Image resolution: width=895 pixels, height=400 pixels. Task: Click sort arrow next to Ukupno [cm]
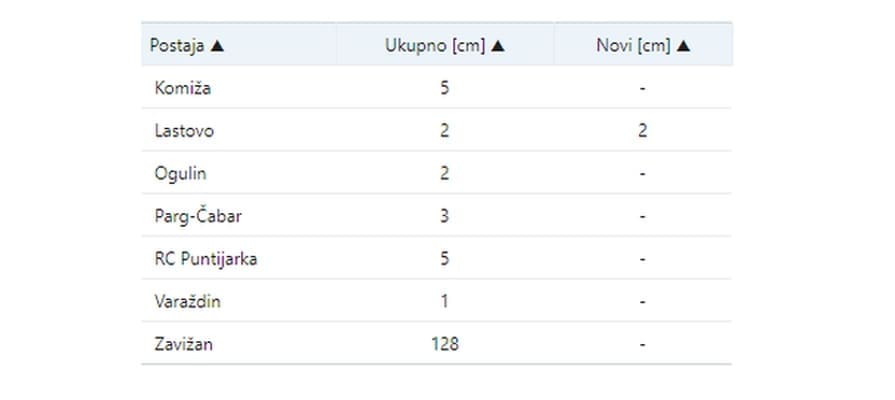click(498, 45)
